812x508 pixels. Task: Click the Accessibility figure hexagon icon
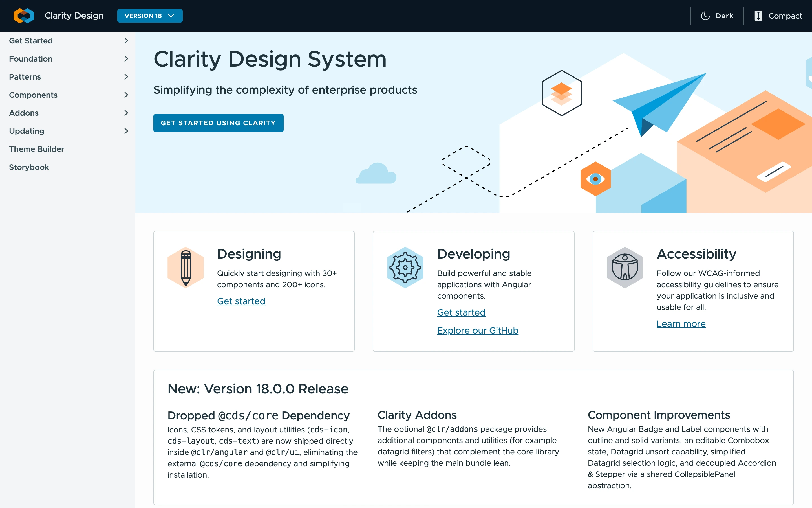[625, 268]
